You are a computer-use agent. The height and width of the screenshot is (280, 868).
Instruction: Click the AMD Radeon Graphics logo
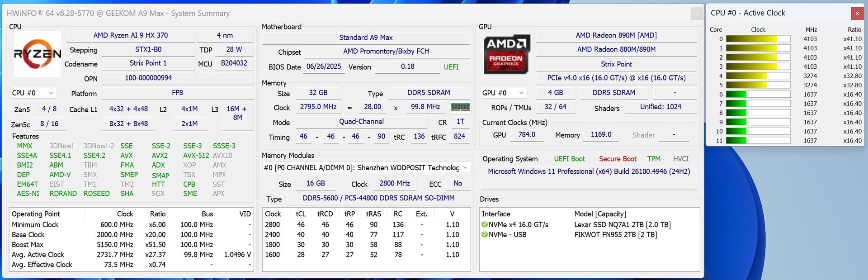pyautogui.click(x=506, y=54)
